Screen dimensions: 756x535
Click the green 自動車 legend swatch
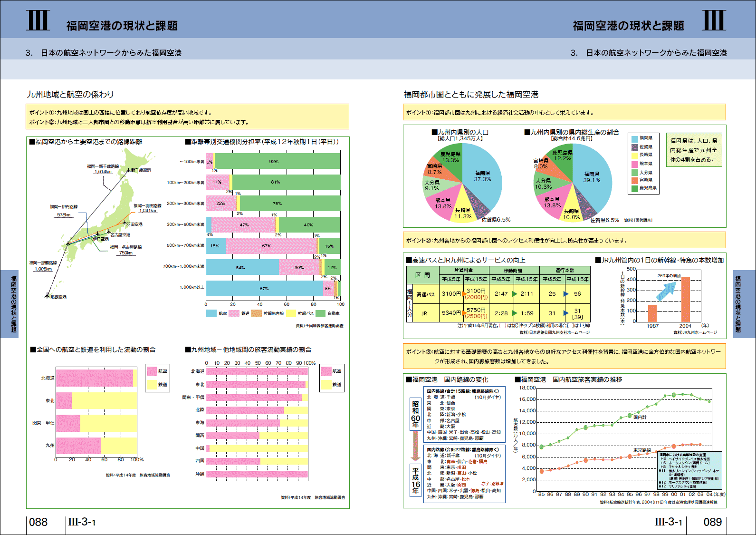[x=321, y=313]
